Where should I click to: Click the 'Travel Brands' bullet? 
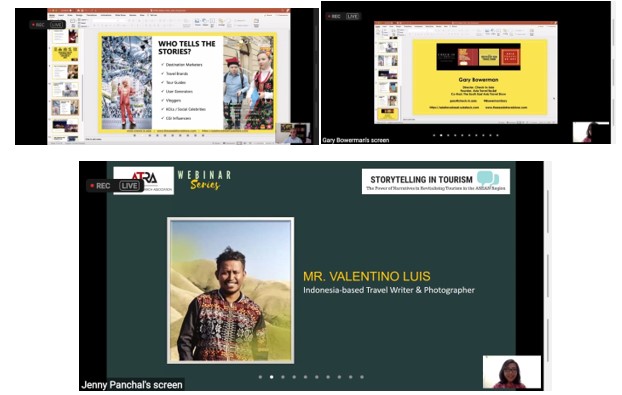tap(177, 74)
